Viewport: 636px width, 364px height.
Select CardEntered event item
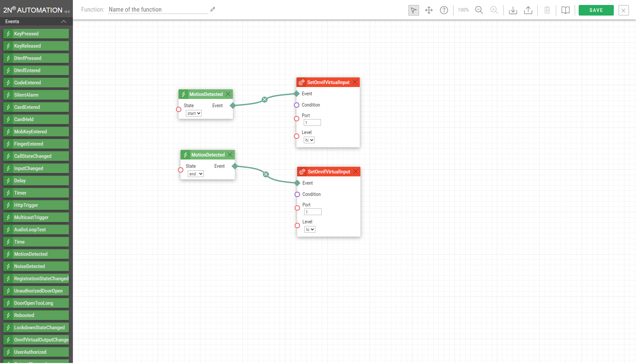36,107
